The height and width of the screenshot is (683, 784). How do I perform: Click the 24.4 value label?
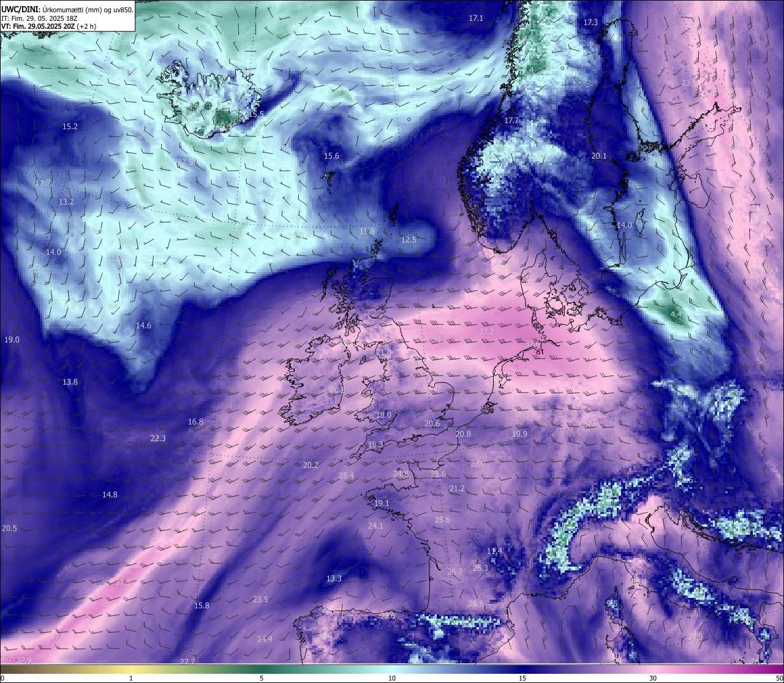[265, 640]
